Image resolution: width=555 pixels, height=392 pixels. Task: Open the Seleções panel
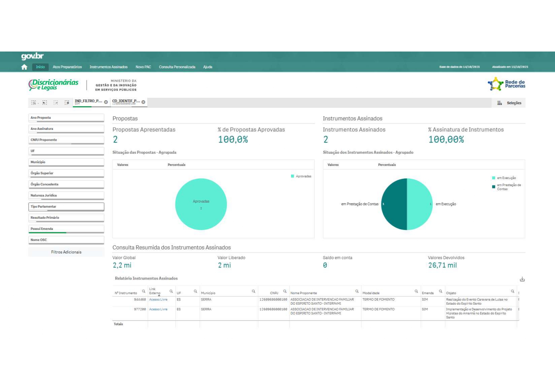509,103
